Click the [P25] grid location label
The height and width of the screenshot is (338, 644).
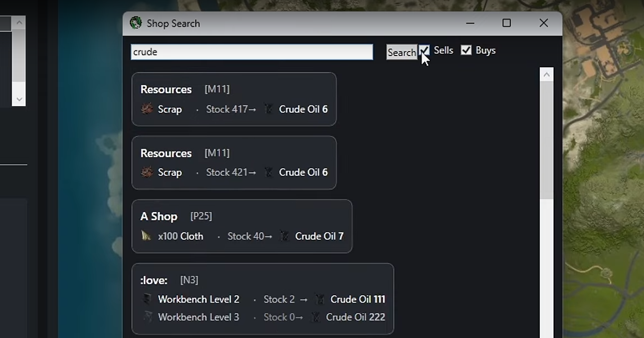click(201, 216)
